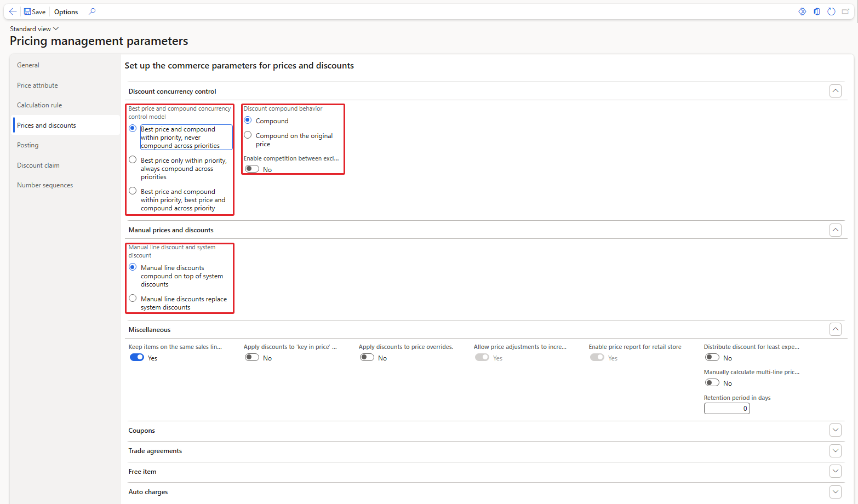858x504 pixels.
Task: Expand the Auto charges section
Action: coord(835,491)
